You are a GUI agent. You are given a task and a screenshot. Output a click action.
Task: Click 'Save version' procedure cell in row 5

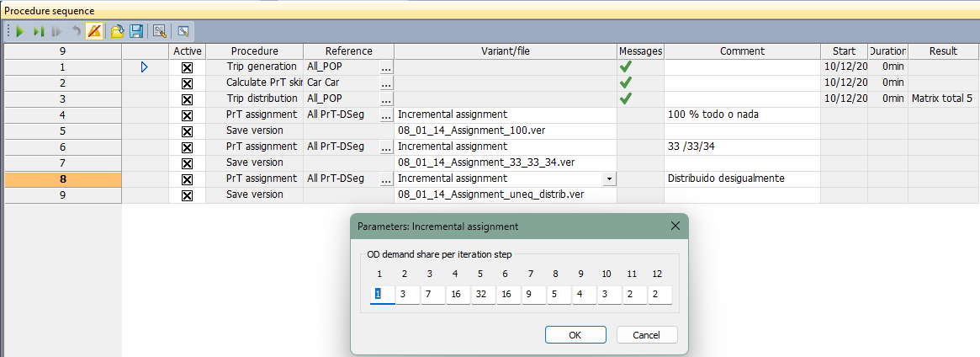[x=254, y=131]
